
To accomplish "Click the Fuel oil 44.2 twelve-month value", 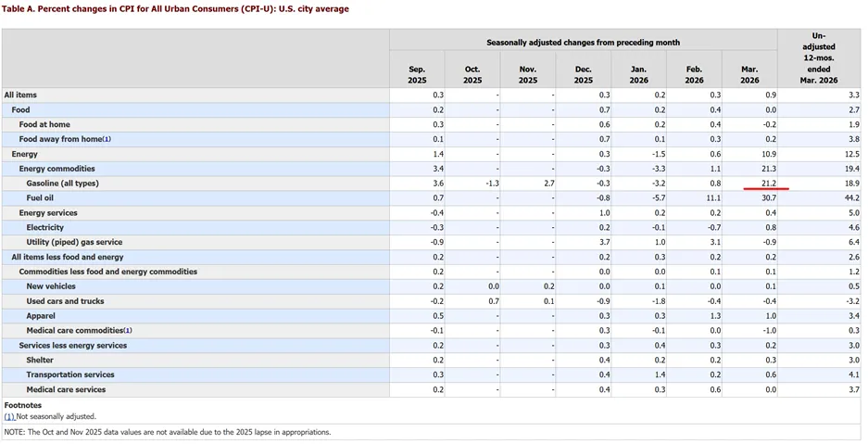I will coord(851,198).
